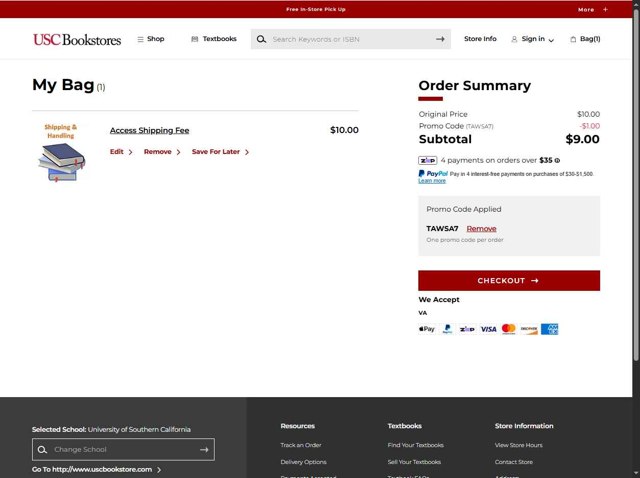Focus the Change School input field
Screen dimensions: 640x478
123,449
